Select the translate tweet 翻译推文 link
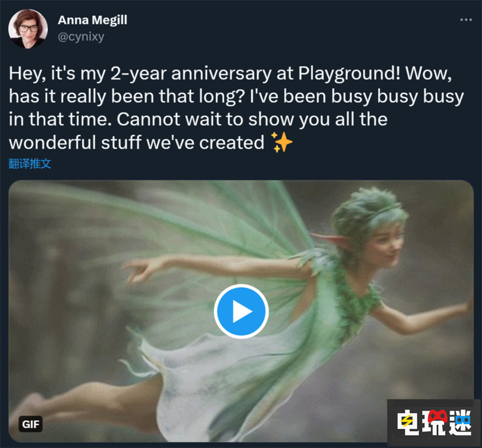The image size is (482, 448). point(30,163)
